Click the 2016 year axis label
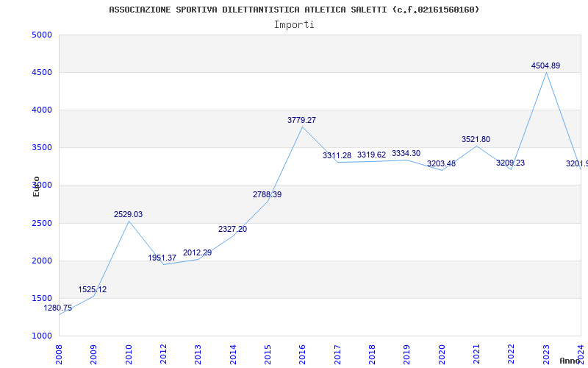The image size is (588, 368). (x=302, y=354)
